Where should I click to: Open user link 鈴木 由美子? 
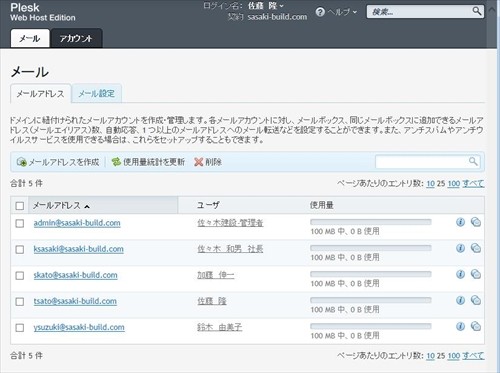coord(220,327)
